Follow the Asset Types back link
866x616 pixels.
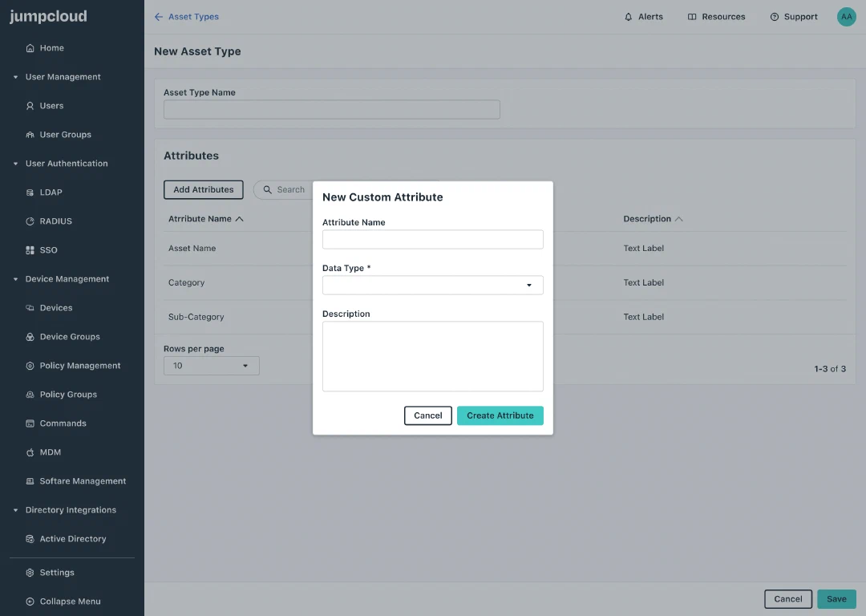point(193,17)
